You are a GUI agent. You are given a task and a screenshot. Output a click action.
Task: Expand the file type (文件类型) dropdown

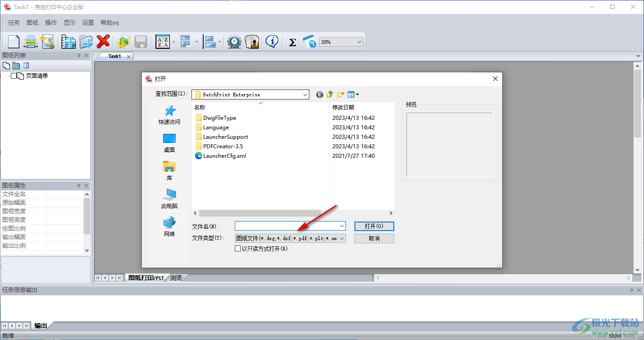(341, 238)
